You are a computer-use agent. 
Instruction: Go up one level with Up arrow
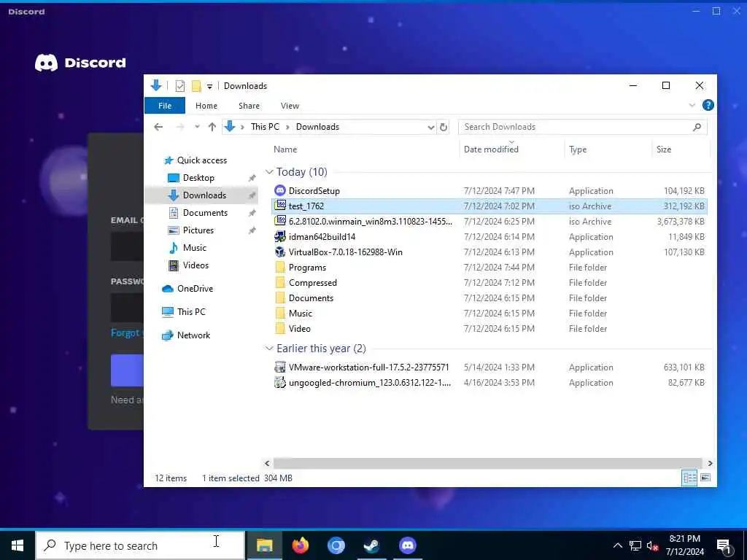coord(212,127)
